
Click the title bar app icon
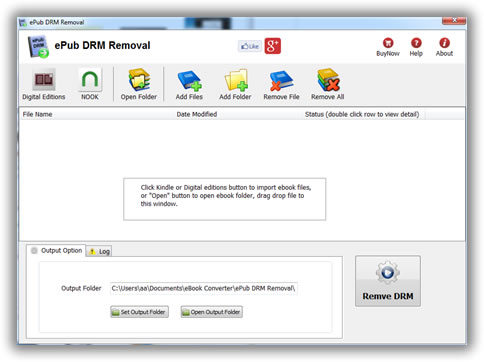23,23
